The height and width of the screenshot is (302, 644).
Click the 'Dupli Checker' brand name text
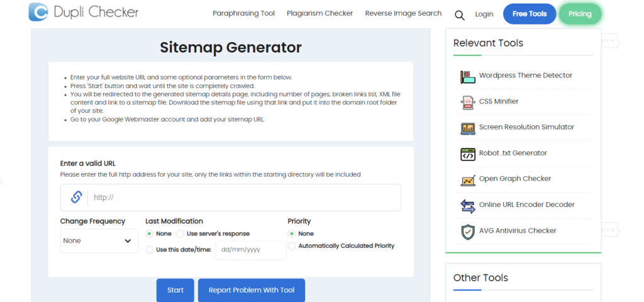pyautogui.click(x=96, y=13)
